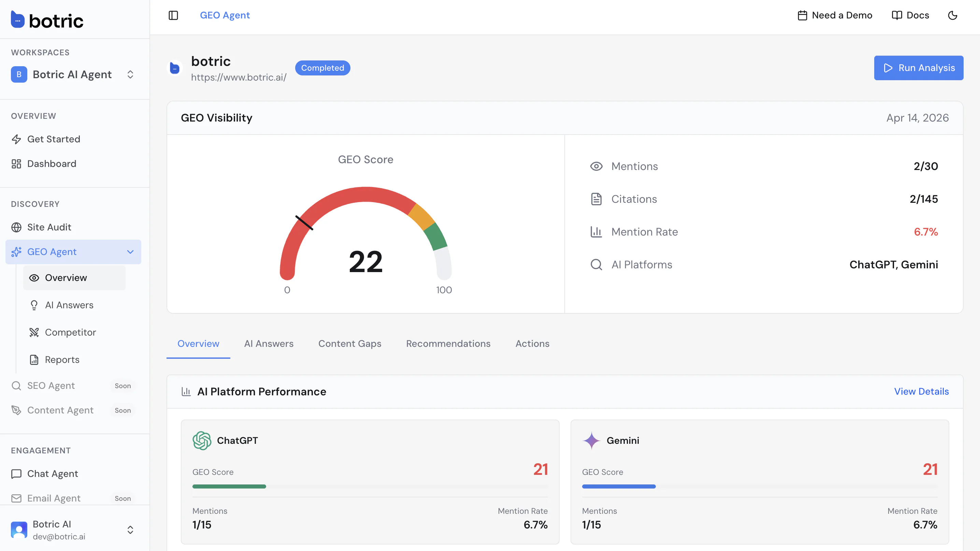Click the botric logo in sidebar
Image resolution: width=980 pixels, height=551 pixels.
(x=47, y=20)
